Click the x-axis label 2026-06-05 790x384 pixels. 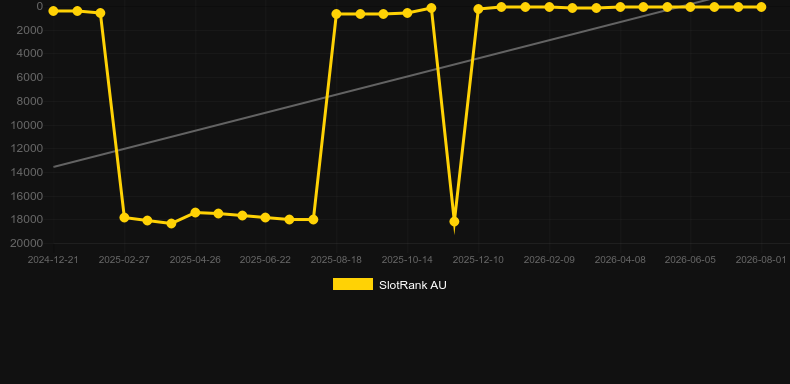tap(690, 260)
